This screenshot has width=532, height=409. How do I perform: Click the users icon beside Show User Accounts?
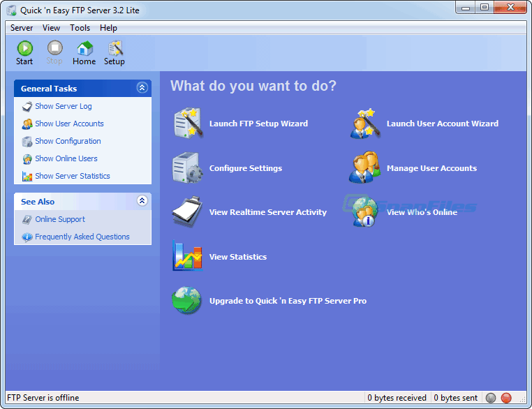27,124
